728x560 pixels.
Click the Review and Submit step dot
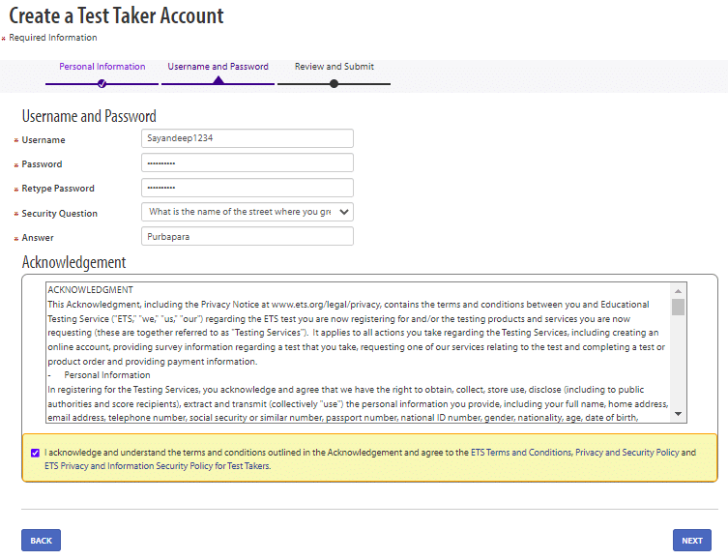[334, 83]
